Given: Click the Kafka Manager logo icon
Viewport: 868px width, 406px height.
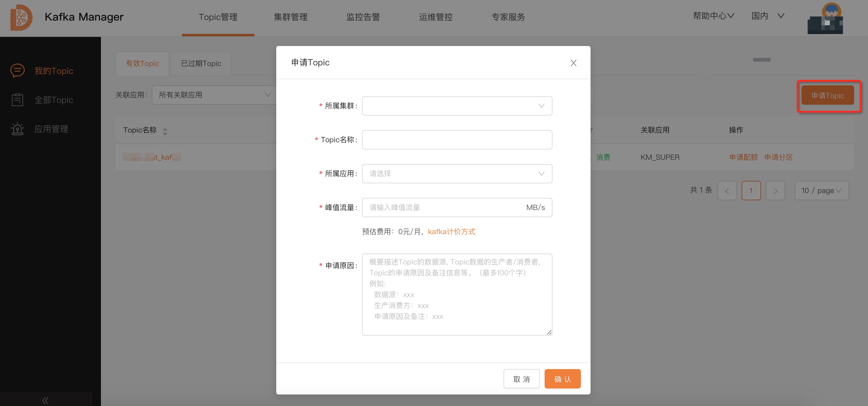Looking at the screenshot, I should click(21, 18).
